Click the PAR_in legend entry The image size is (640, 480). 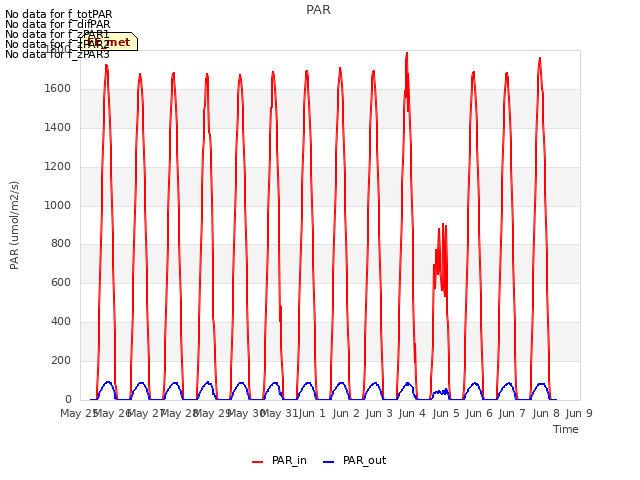280,460
